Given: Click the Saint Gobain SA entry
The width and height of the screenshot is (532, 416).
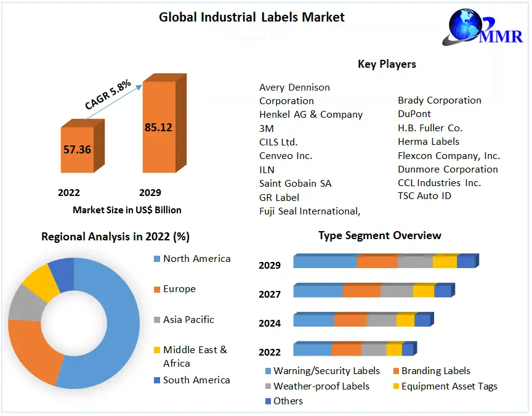Looking at the screenshot, I should coord(296,183).
